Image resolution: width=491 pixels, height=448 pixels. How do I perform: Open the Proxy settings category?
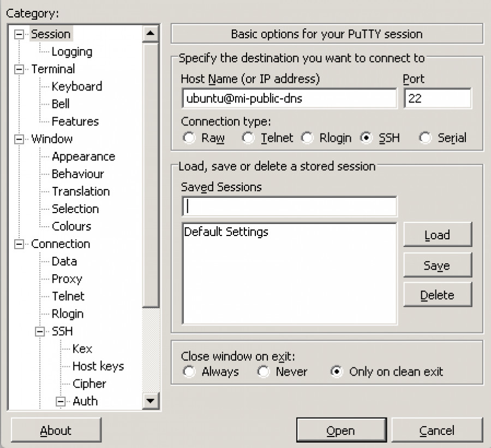pyautogui.click(x=67, y=279)
